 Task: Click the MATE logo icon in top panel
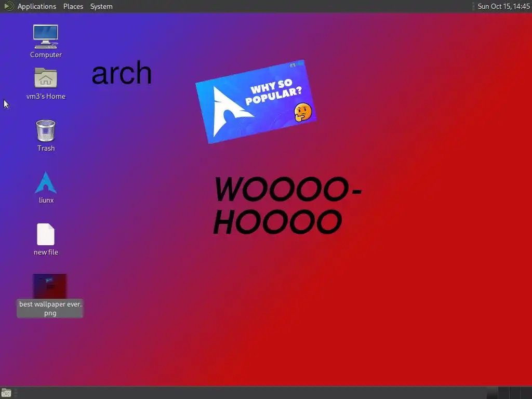pos(8,6)
